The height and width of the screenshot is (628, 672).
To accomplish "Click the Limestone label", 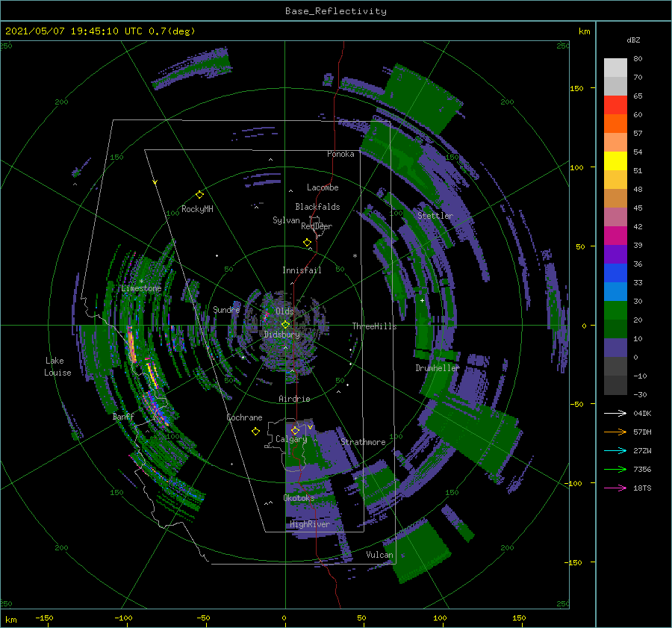I will pyautogui.click(x=141, y=288).
